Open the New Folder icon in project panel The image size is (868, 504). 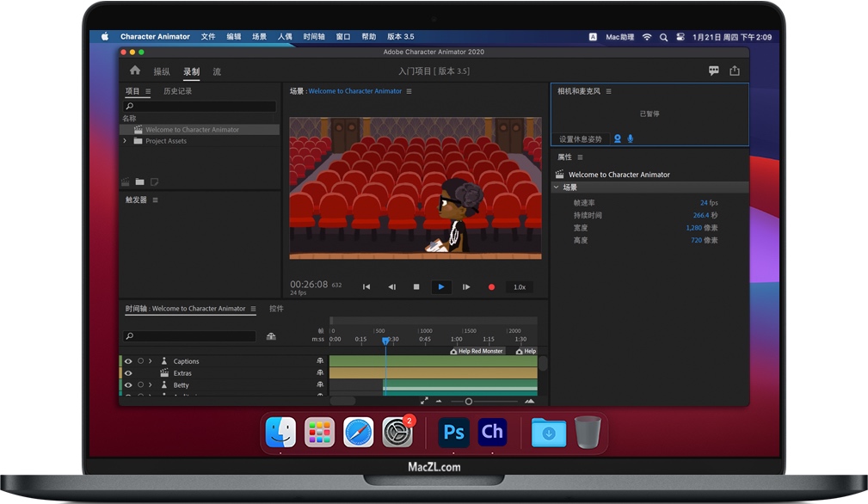[x=140, y=181]
